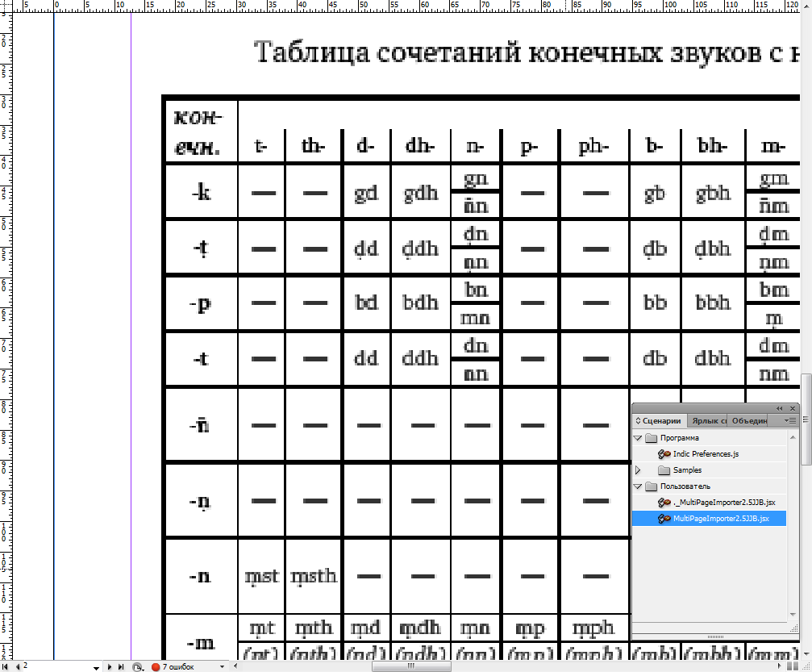812x672 pixels.
Task: Click the cell 'bb' in the -p row
Action: (x=655, y=303)
